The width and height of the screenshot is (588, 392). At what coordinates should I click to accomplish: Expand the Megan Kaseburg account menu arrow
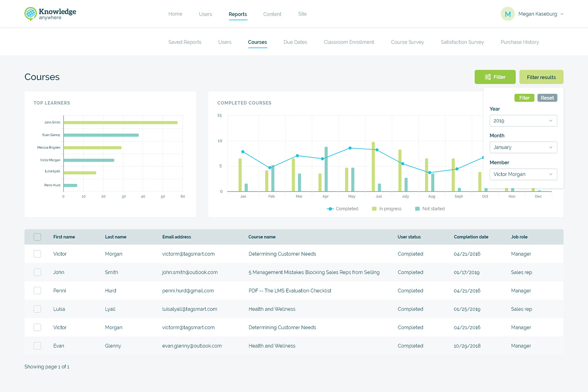562,14
